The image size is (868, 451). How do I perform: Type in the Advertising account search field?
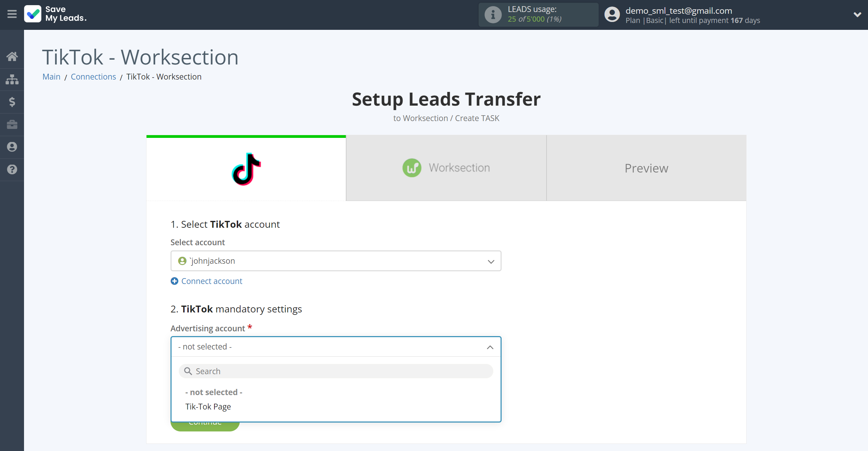click(336, 371)
